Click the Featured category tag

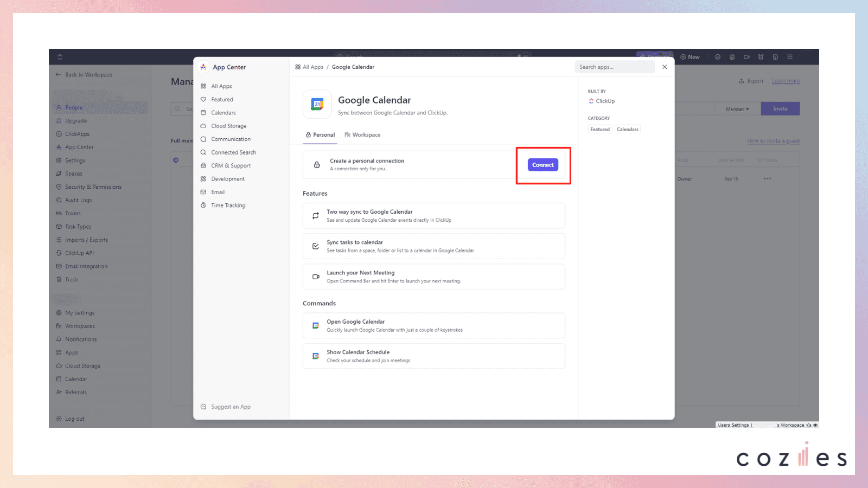coord(600,130)
